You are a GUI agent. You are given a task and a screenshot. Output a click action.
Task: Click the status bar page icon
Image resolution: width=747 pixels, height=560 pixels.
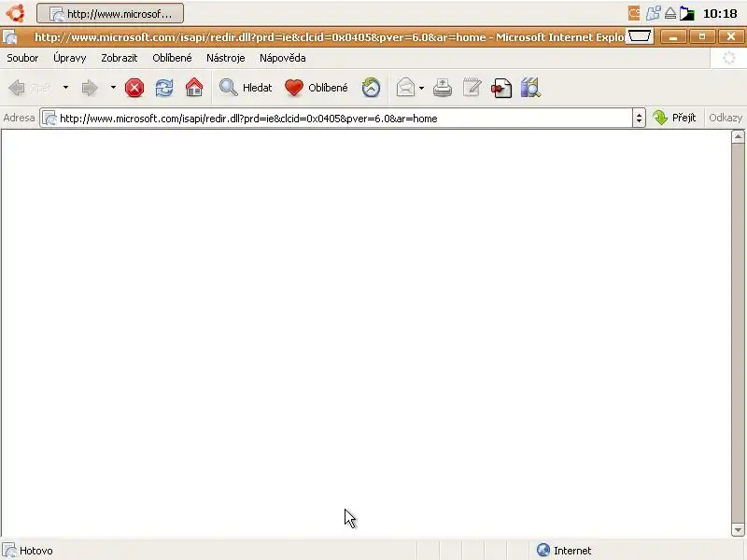(9, 551)
